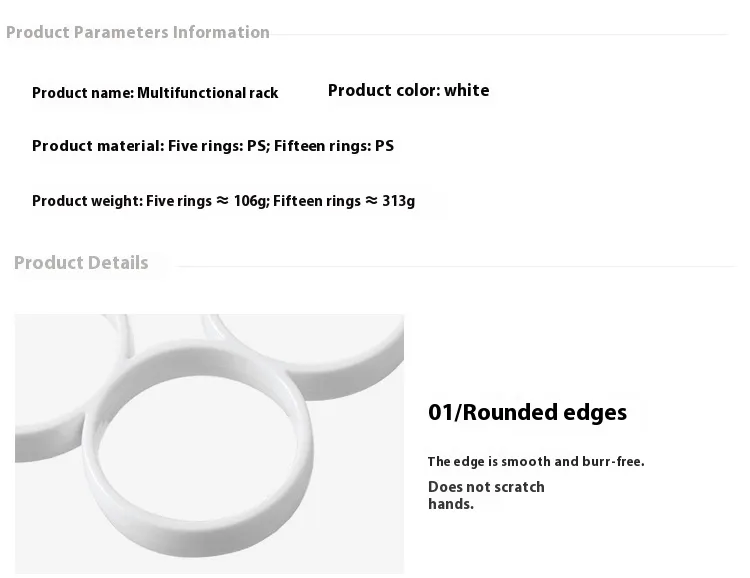Select the "313g" weight value
750x578 pixels.
tap(398, 201)
